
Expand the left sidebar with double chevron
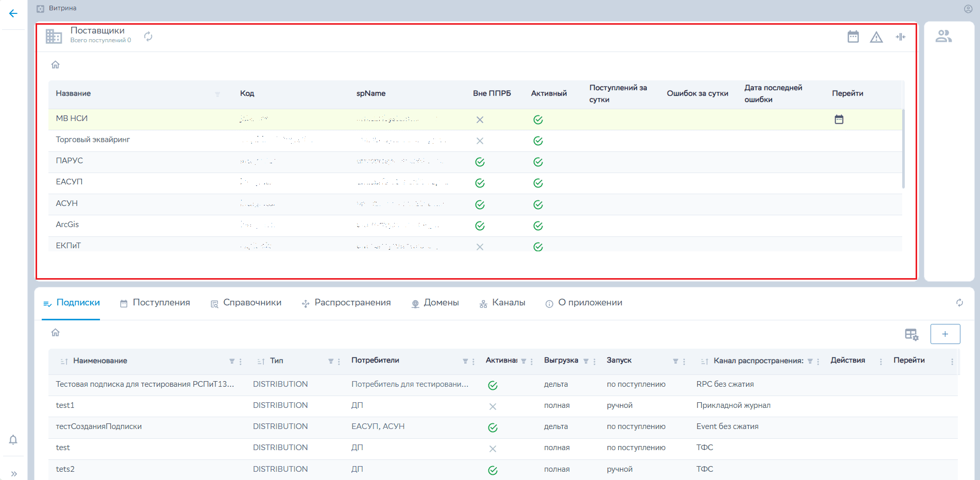[14, 473]
